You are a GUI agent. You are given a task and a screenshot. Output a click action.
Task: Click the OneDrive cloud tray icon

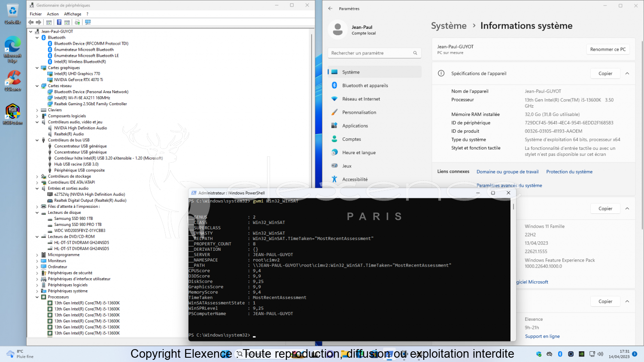click(x=549, y=354)
